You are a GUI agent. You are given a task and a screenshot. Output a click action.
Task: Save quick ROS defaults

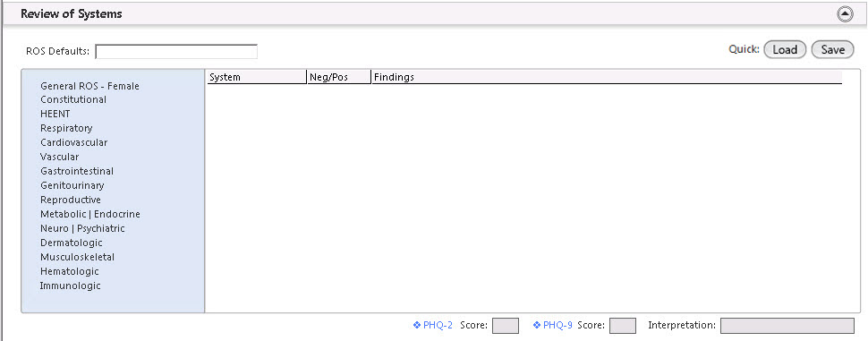pyautogui.click(x=832, y=50)
